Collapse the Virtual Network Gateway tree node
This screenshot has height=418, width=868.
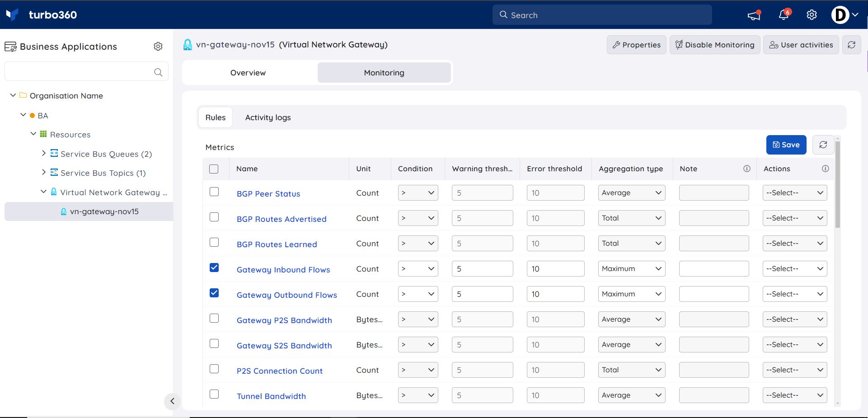[43, 192]
